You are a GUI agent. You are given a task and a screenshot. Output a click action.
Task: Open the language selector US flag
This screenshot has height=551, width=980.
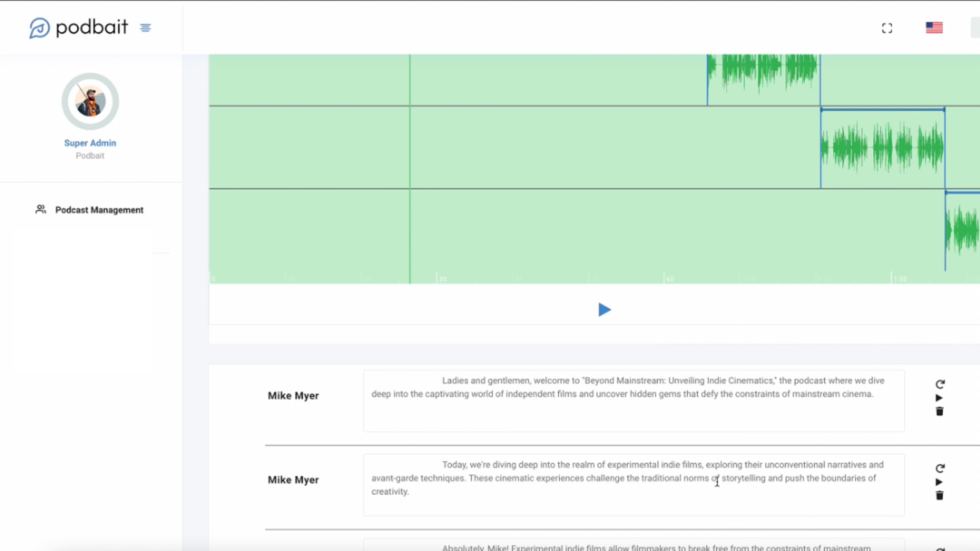[x=934, y=28]
